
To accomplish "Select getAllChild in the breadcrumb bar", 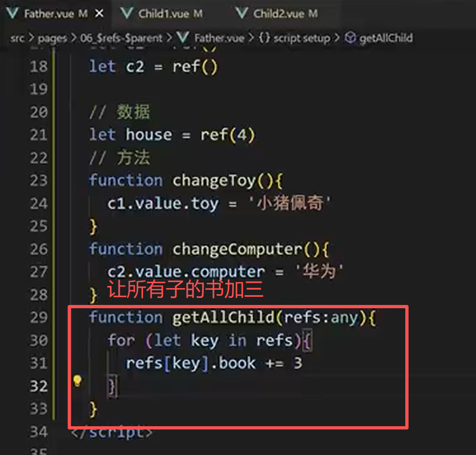I will 386,38.
